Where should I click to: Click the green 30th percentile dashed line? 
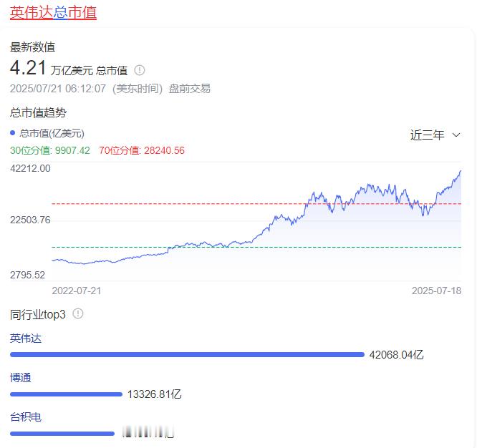256,247
